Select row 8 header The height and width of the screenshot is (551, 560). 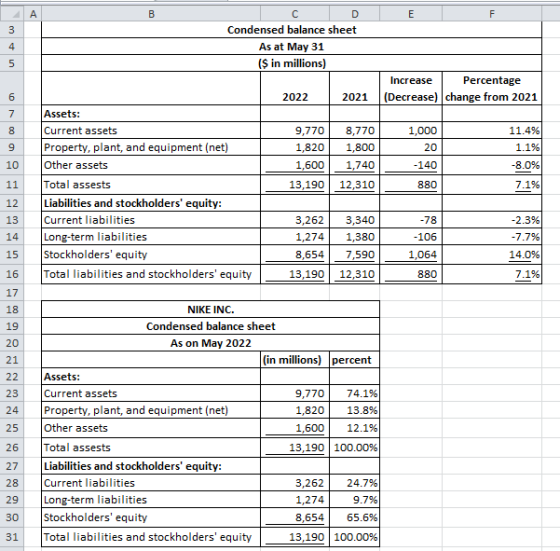click(12, 130)
